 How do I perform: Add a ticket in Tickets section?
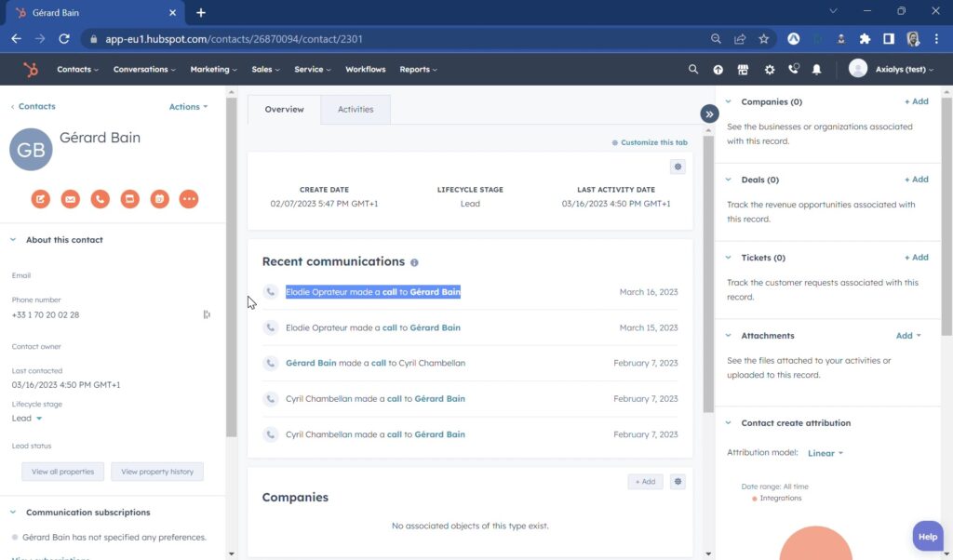pyautogui.click(x=917, y=257)
